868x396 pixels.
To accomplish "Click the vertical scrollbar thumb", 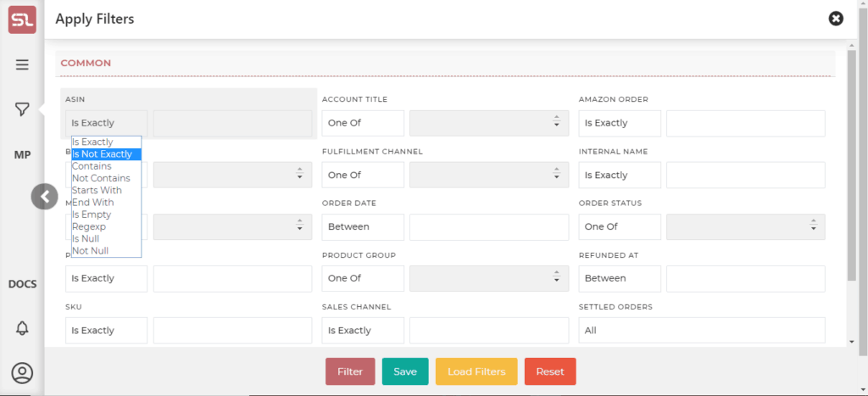I will pyautogui.click(x=852, y=166).
